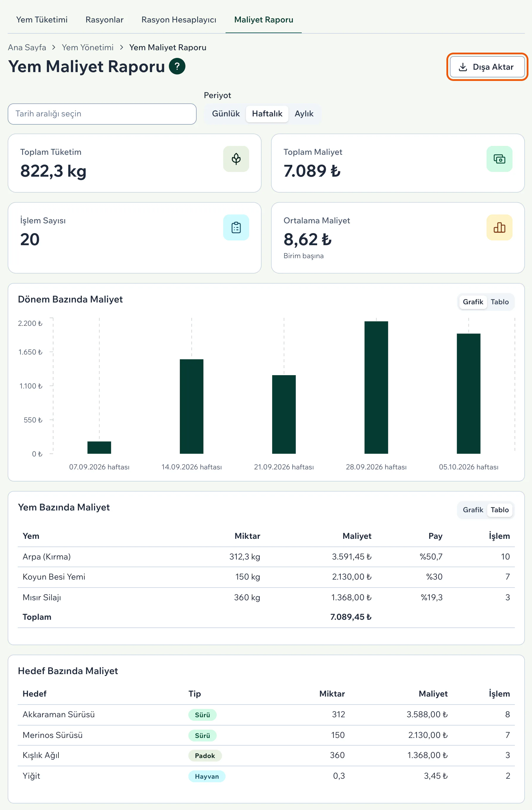The height and width of the screenshot is (810, 532).
Task: Click the 14.09.2026 haftası bar
Action: [x=192, y=406]
